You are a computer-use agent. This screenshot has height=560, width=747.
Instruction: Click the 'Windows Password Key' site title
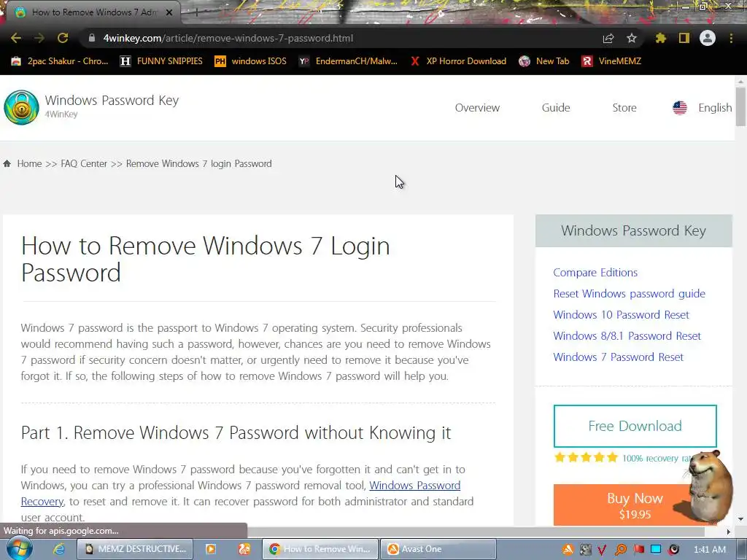coord(112,101)
